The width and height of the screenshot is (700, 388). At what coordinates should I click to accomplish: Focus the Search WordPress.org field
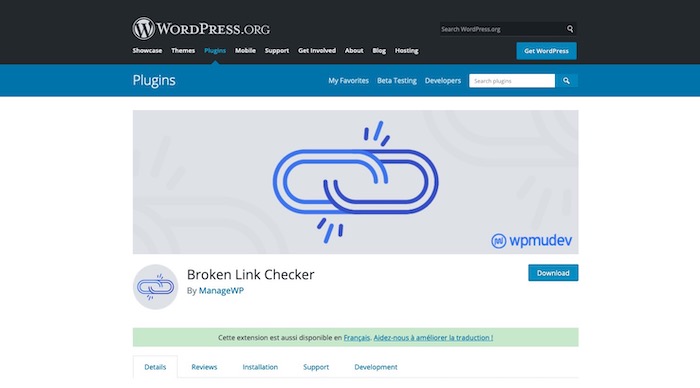click(x=503, y=29)
